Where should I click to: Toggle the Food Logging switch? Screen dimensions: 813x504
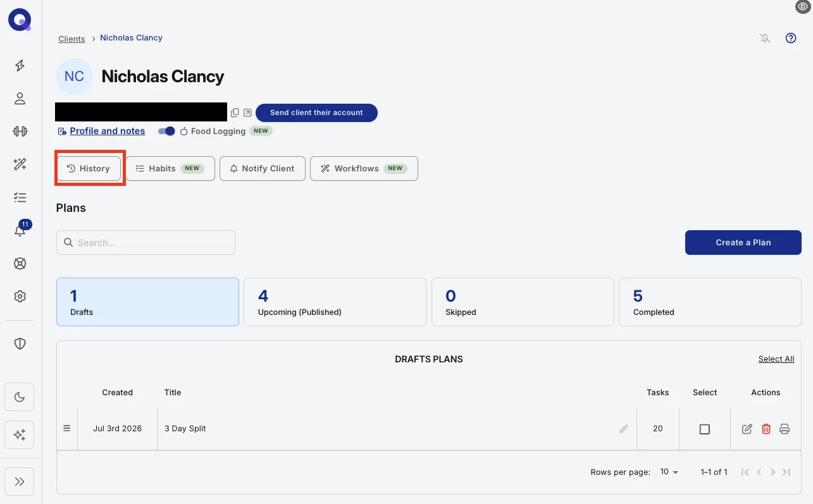click(166, 131)
